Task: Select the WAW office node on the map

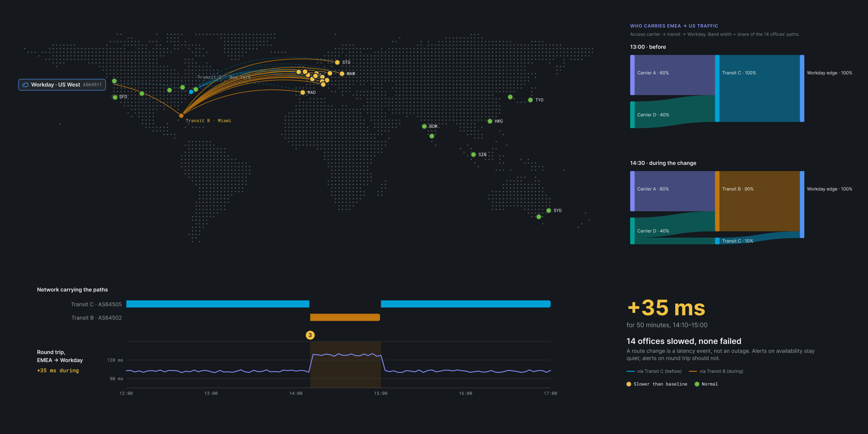Action: (342, 74)
